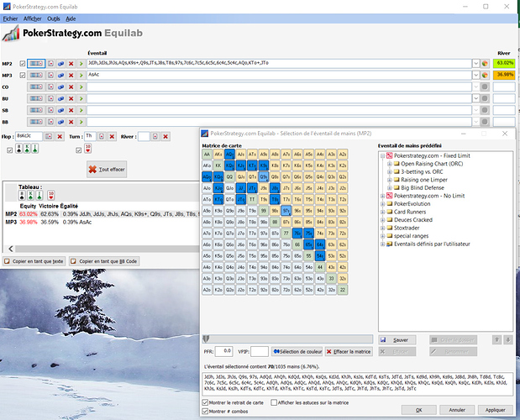Click 'Copier en tant que texte'
This screenshot has width=520, height=420.
pyautogui.click(x=34, y=261)
